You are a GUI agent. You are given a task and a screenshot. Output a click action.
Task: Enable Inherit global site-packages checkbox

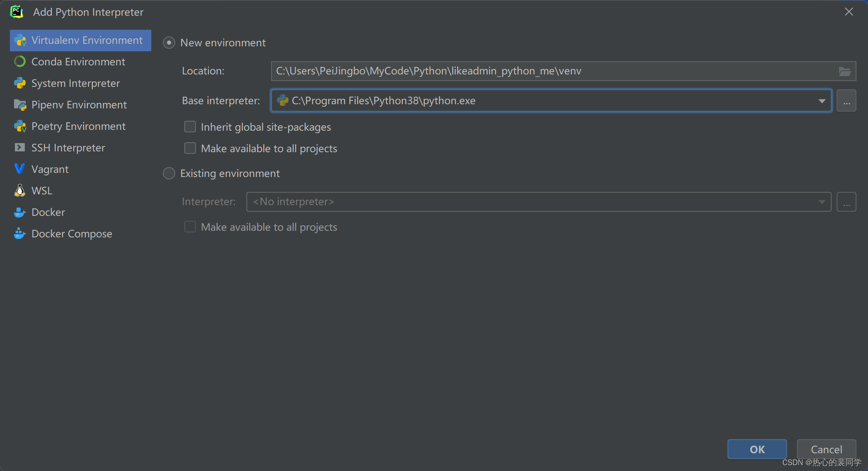pos(190,127)
